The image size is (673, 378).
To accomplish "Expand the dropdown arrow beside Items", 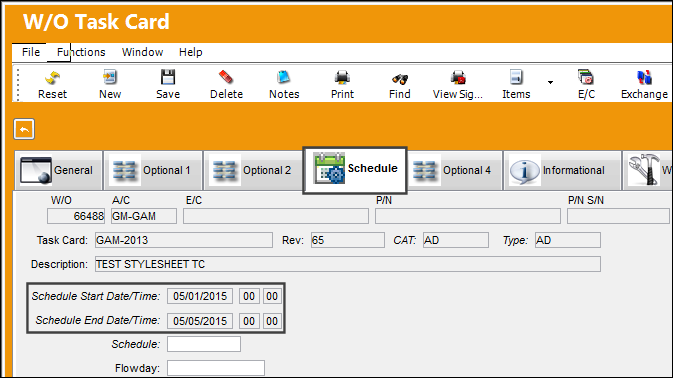I will [550, 82].
